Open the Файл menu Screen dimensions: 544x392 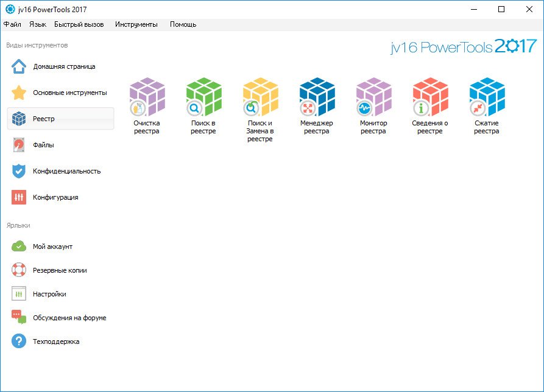(13, 24)
